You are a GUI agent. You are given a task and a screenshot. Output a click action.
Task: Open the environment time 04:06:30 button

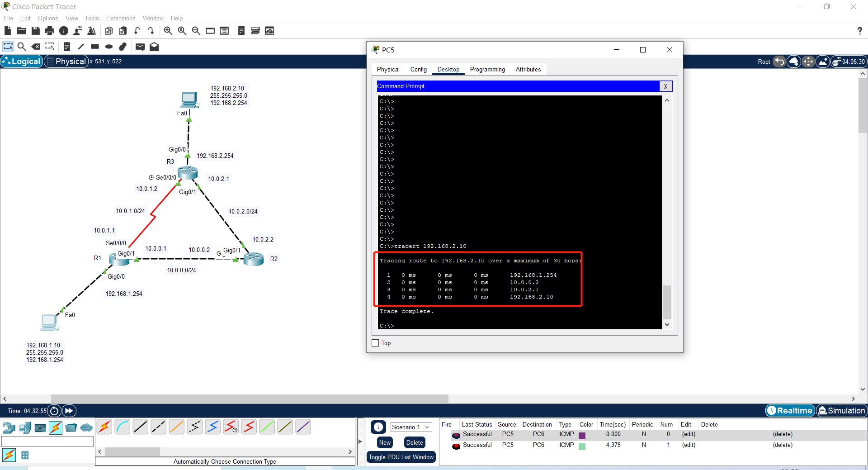tap(849, 62)
